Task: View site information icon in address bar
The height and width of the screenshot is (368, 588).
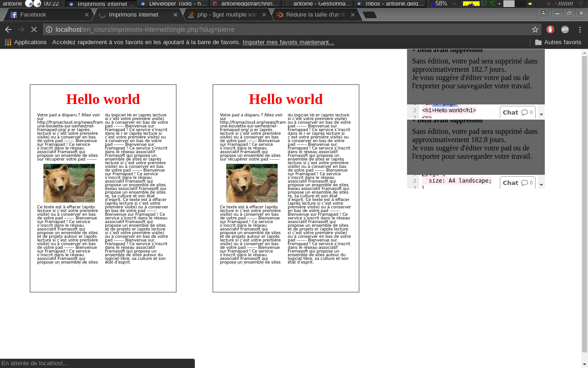Action: coord(49,29)
